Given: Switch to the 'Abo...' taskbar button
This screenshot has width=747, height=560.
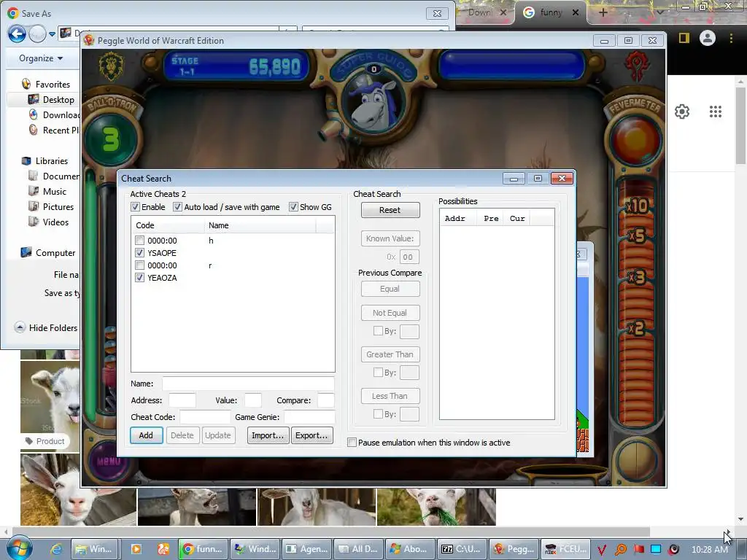Looking at the screenshot, I should (411, 549).
